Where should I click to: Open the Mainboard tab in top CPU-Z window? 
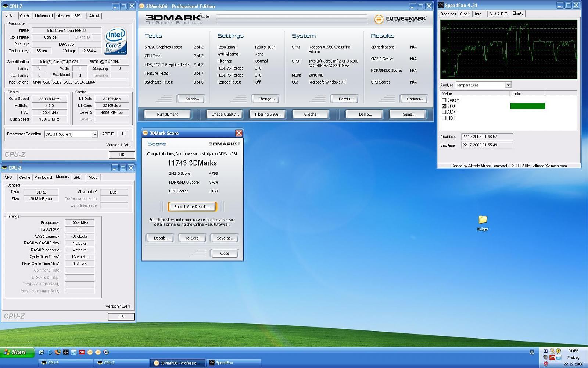44,16
